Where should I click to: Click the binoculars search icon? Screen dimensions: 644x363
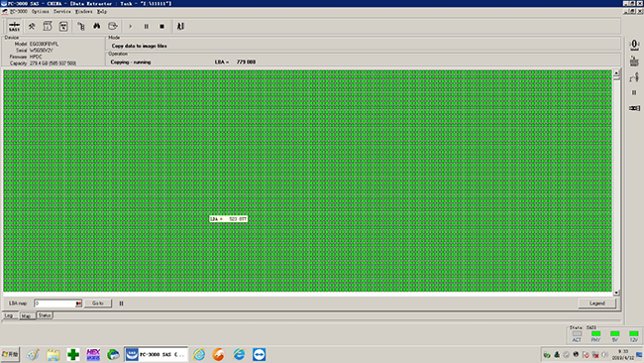click(96, 27)
